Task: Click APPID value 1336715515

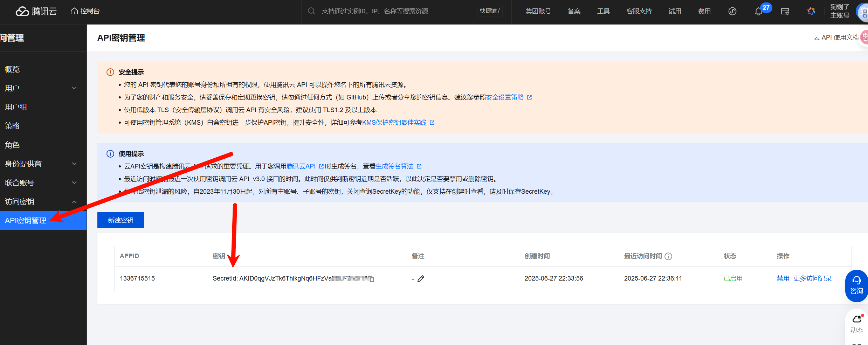Action: (x=137, y=278)
